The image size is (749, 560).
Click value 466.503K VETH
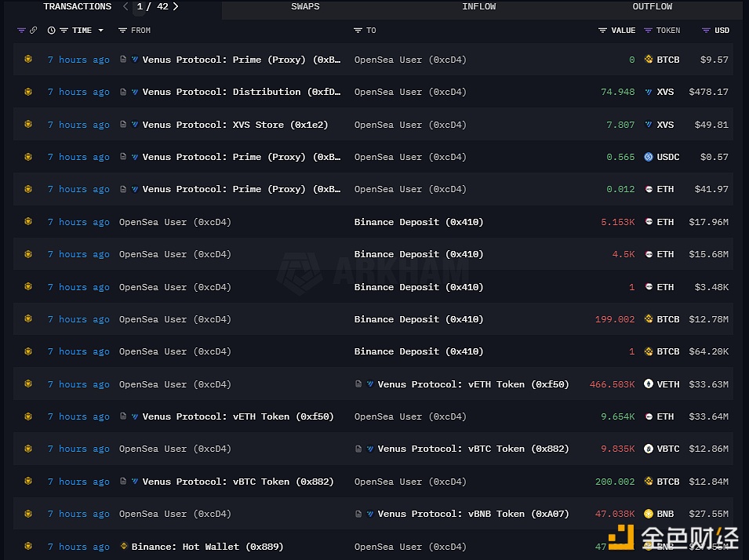(612, 384)
